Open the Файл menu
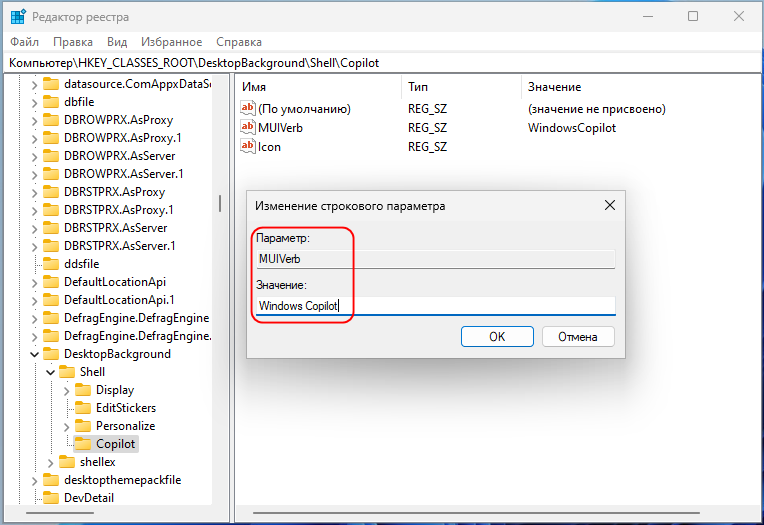This screenshot has width=764, height=525. coord(24,42)
